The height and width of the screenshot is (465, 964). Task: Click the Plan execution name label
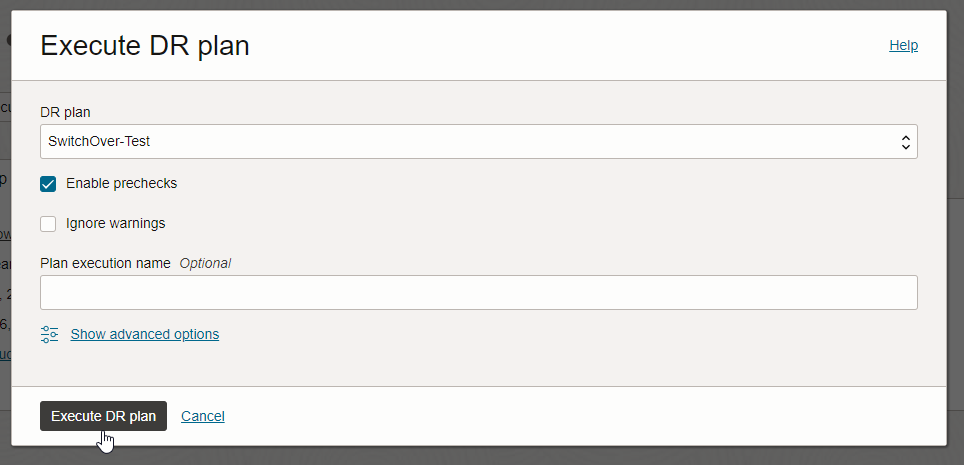pos(105,263)
